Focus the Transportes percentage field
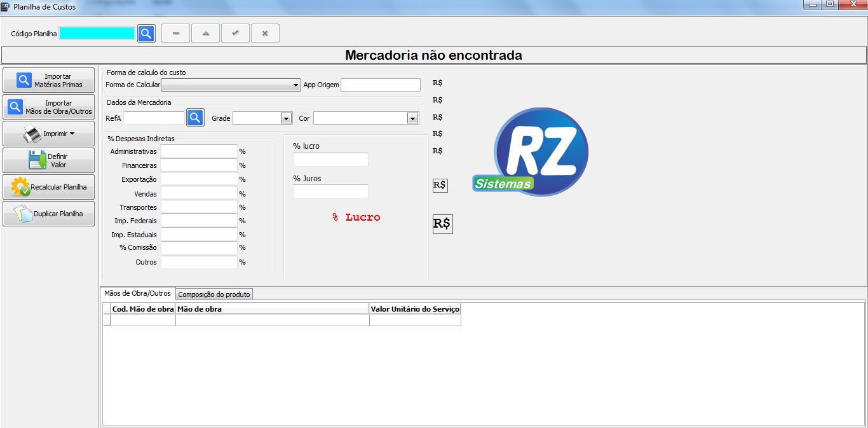Image resolution: width=868 pixels, height=428 pixels. point(199,207)
